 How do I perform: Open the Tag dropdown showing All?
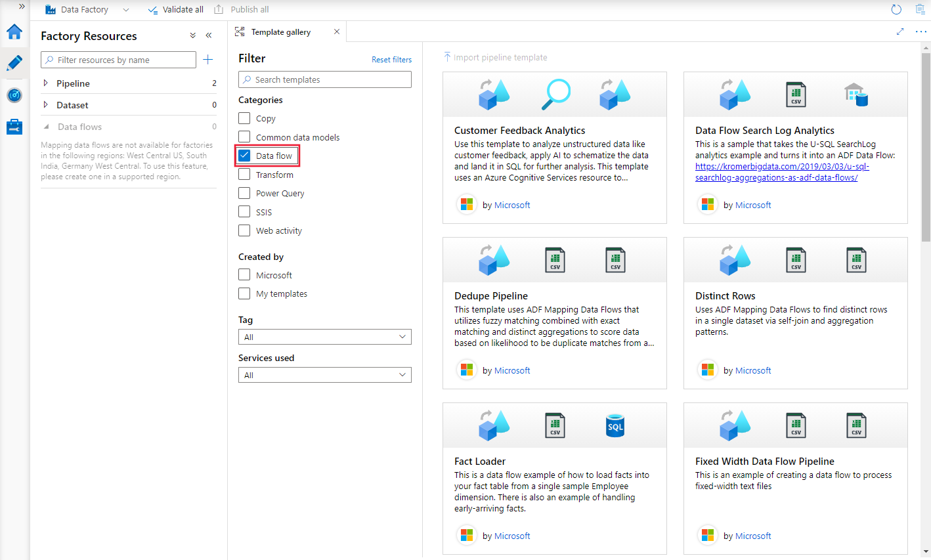[x=324, y=336]
